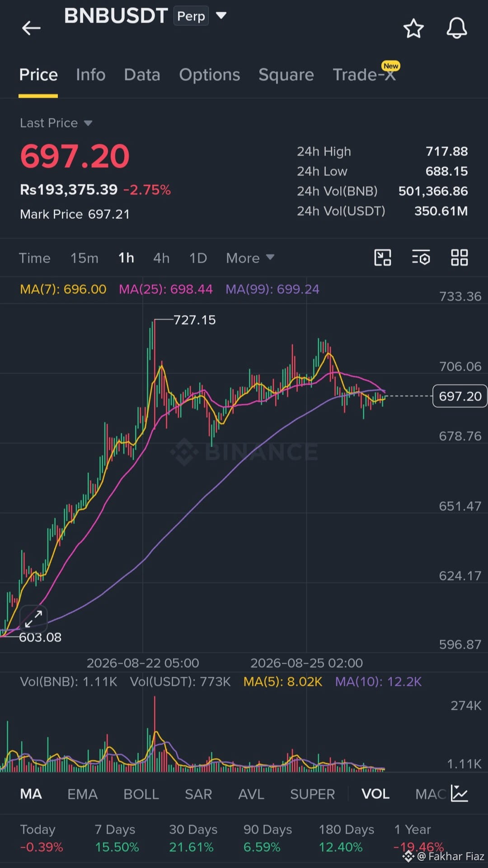
Task: Select the 4h chart interval
Action: 161,258
